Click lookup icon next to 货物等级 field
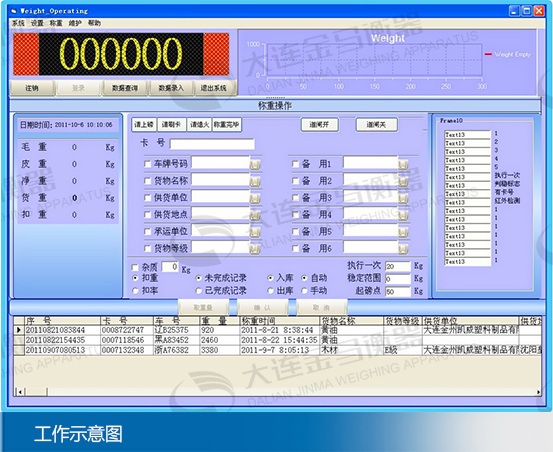553x452 pixels. click(255, 249)
